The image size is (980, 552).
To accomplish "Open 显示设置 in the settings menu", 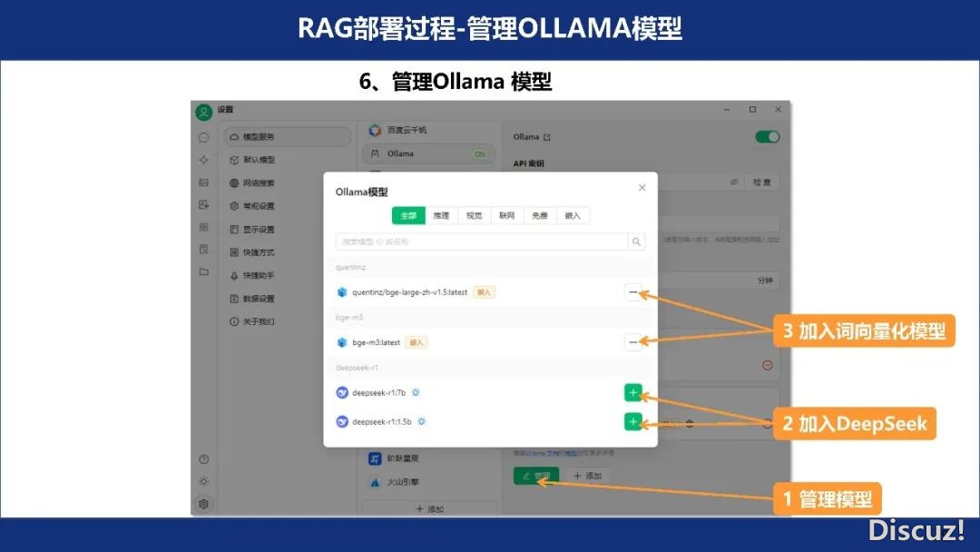I will pos(288,230).
